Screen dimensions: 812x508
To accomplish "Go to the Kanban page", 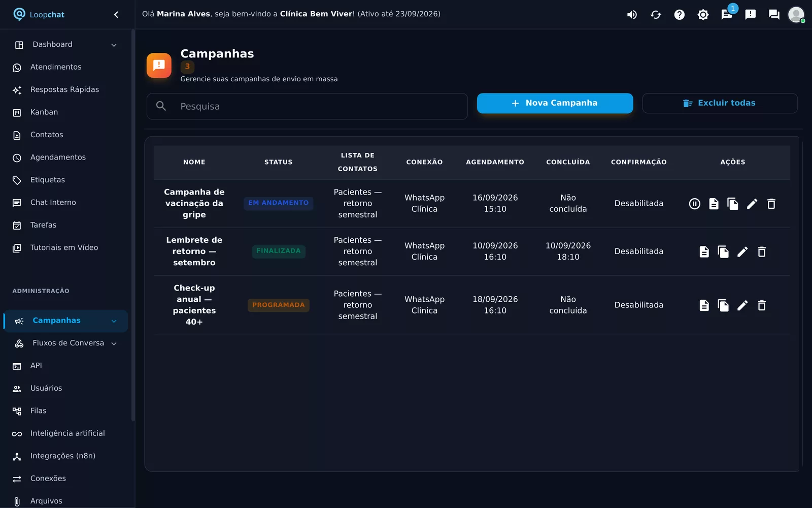I will 66,112.
